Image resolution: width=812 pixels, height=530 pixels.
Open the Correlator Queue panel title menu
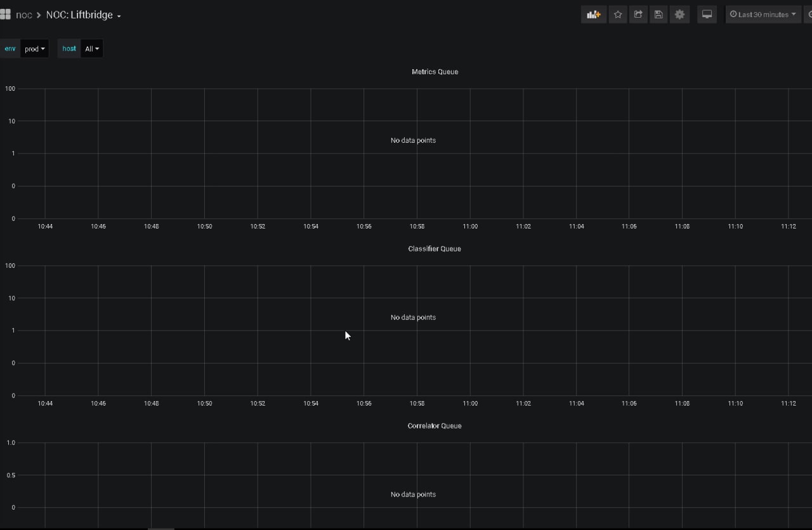(x=435, y=426)
